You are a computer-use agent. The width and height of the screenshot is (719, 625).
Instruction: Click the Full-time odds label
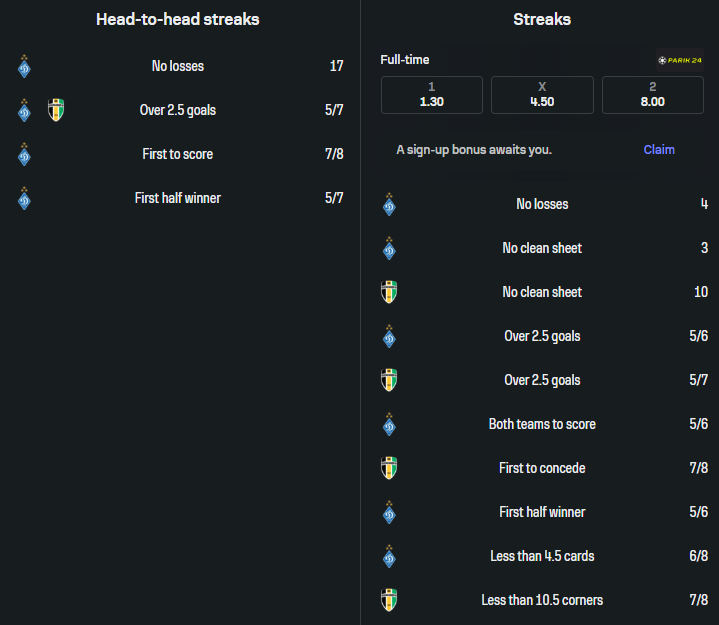405,60
